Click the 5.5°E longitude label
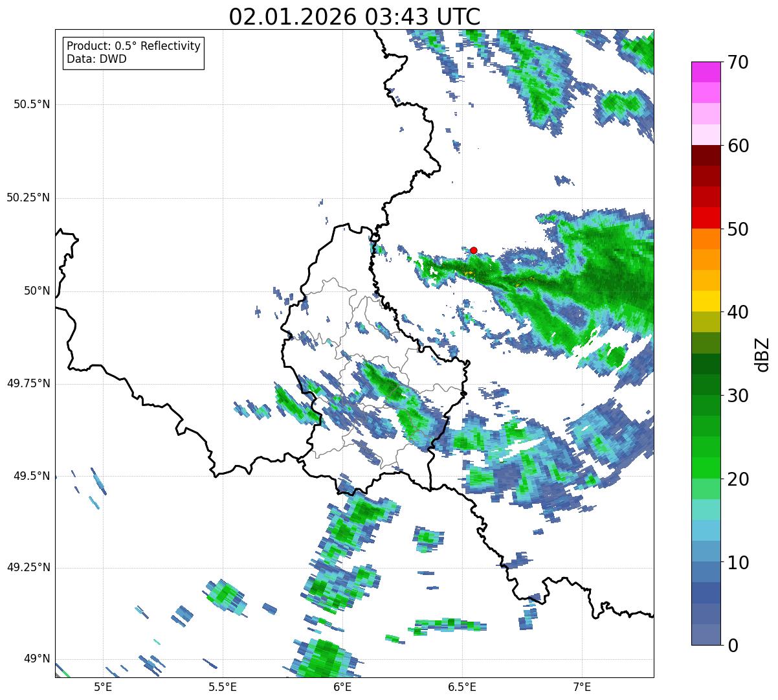 coord(223,687)
